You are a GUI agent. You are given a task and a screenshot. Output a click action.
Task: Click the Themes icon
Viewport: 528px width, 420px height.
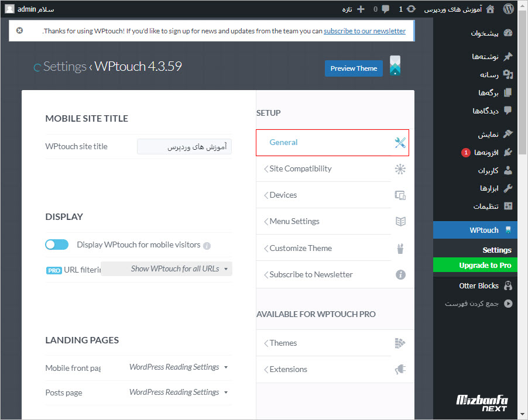400,343
